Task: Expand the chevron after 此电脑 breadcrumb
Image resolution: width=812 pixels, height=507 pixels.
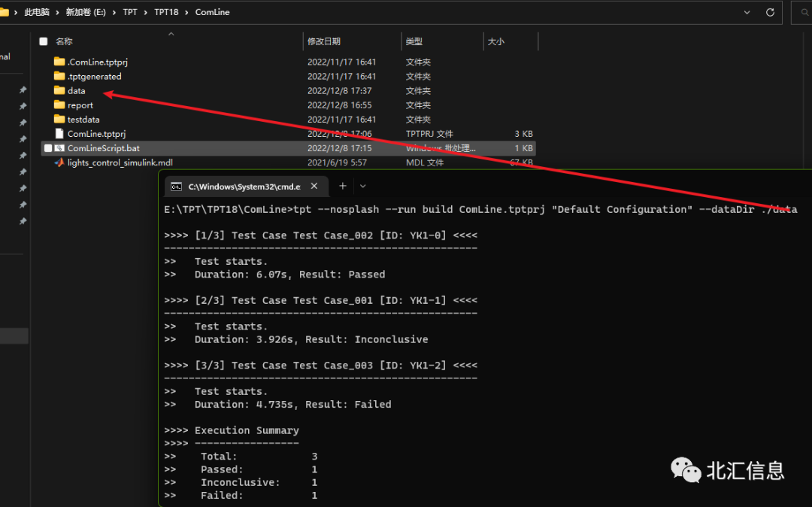Action: [57, 12]
